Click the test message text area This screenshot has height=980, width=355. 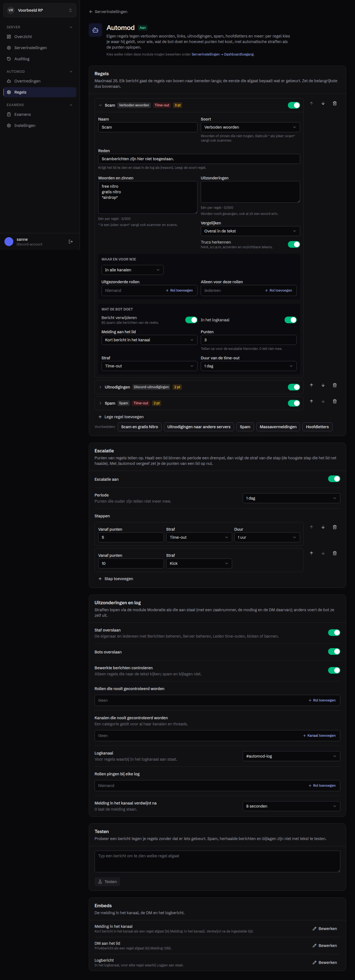point(217,861)
